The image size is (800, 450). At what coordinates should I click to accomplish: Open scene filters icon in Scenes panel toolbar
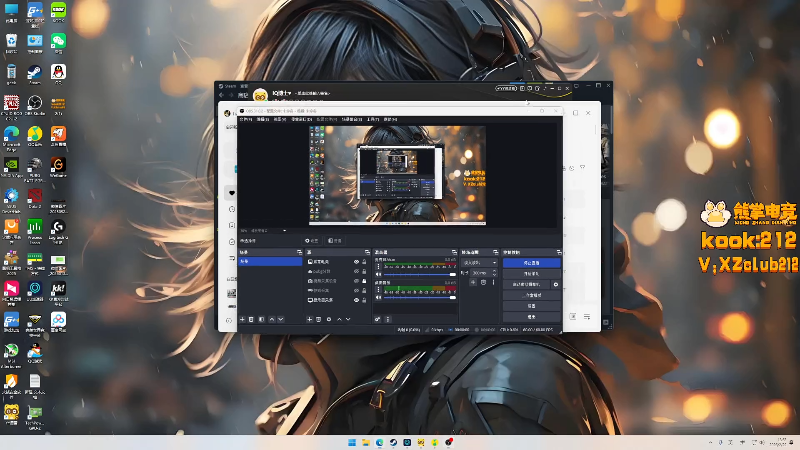[x=261, y=319]
